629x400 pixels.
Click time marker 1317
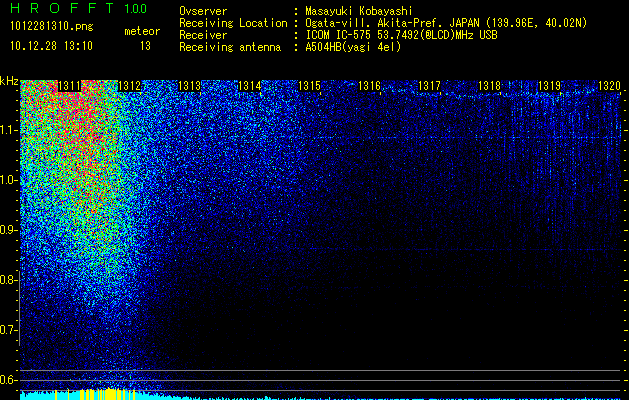point(430,86)
